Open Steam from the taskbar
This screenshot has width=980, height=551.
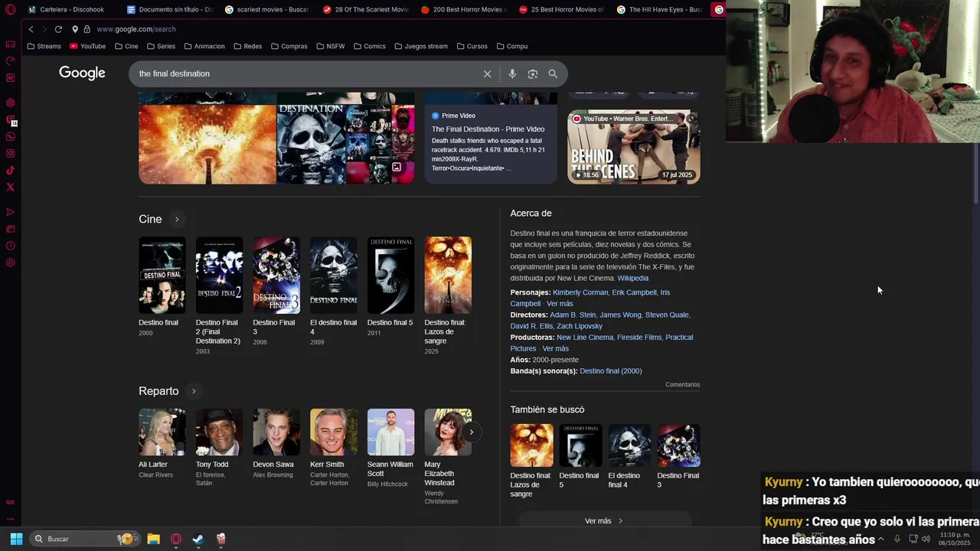(x=198, y=539)
